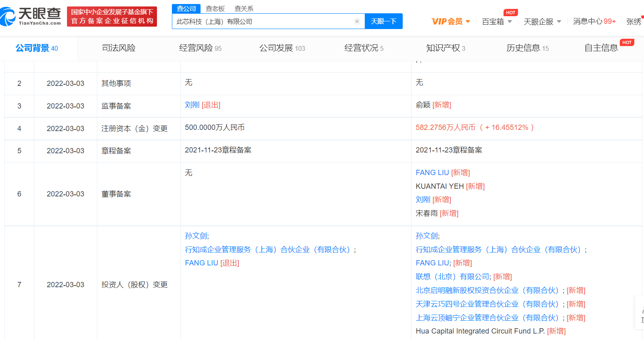This screenshot has height=340, width=644.
Task: Click FANG LIU marked 退出 in investor row
Action: (x=201, y=263)
